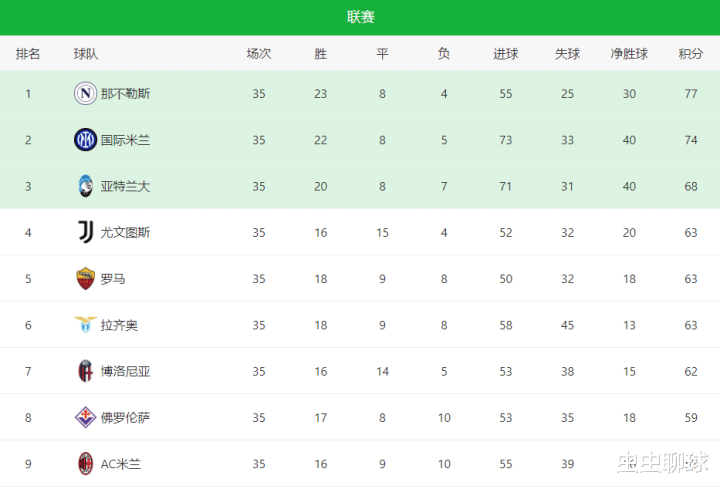Screen dimensions: 720x489
Task: Click the 博洛尼亚 team name
Action: tap(125, 371)
